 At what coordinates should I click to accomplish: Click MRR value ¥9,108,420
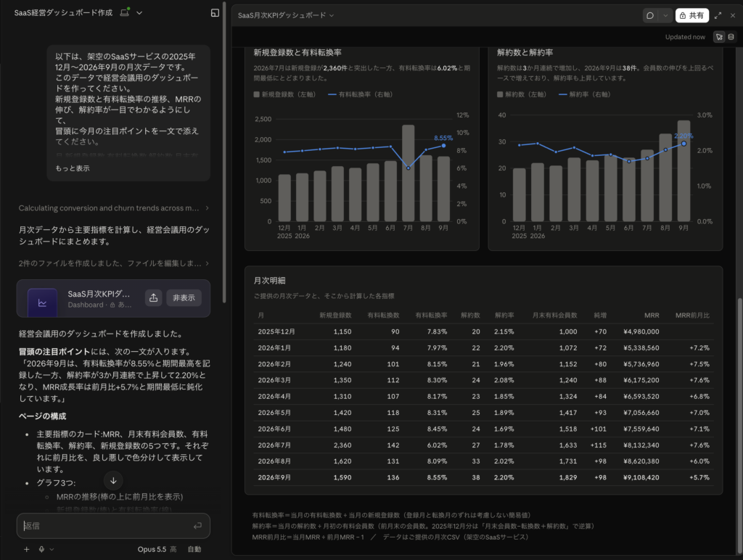[641, 477]
